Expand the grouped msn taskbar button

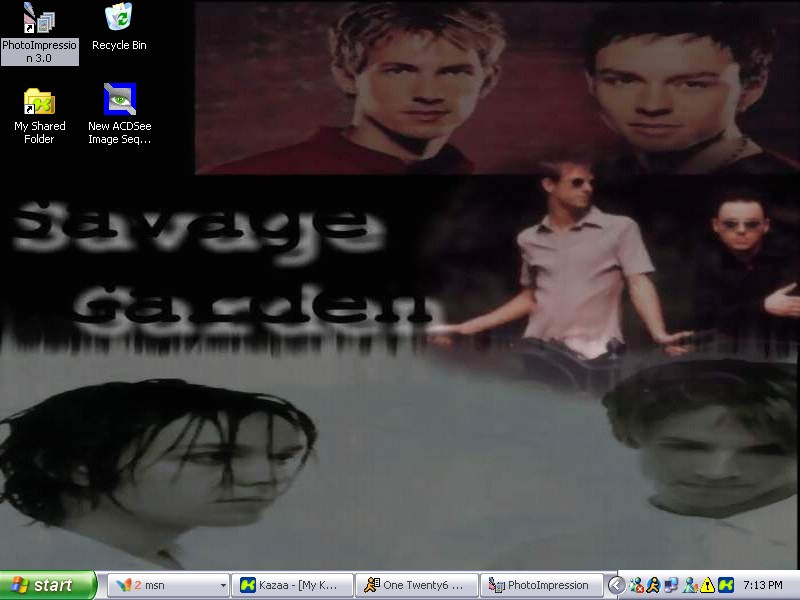(x=168, y=585)
